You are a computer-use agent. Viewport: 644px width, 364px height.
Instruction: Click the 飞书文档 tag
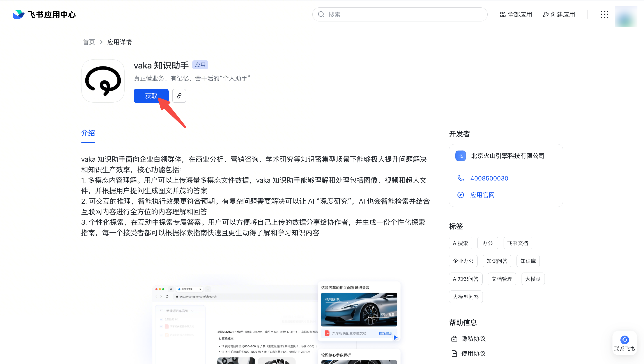518,243
